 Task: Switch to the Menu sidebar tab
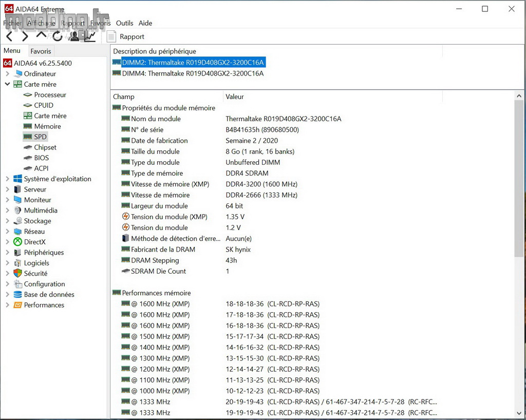tap(12, 51)
